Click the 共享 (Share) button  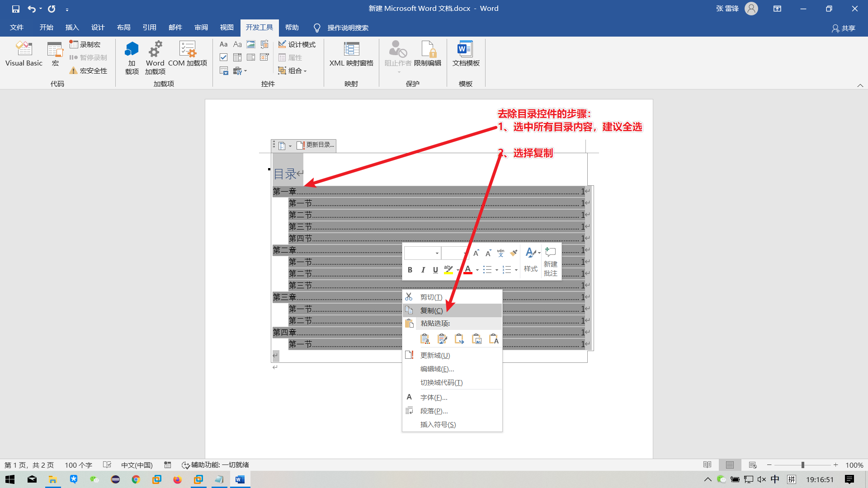pos(844,28)
